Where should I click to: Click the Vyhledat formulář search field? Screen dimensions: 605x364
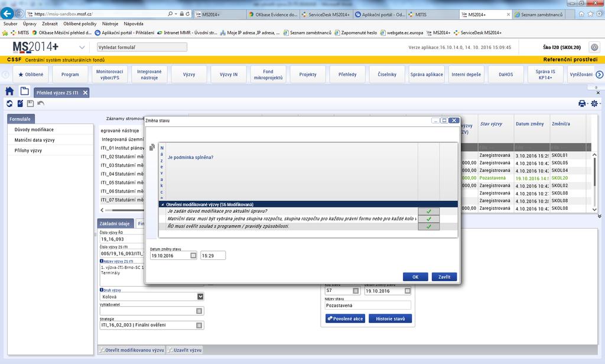click(142, 47)
